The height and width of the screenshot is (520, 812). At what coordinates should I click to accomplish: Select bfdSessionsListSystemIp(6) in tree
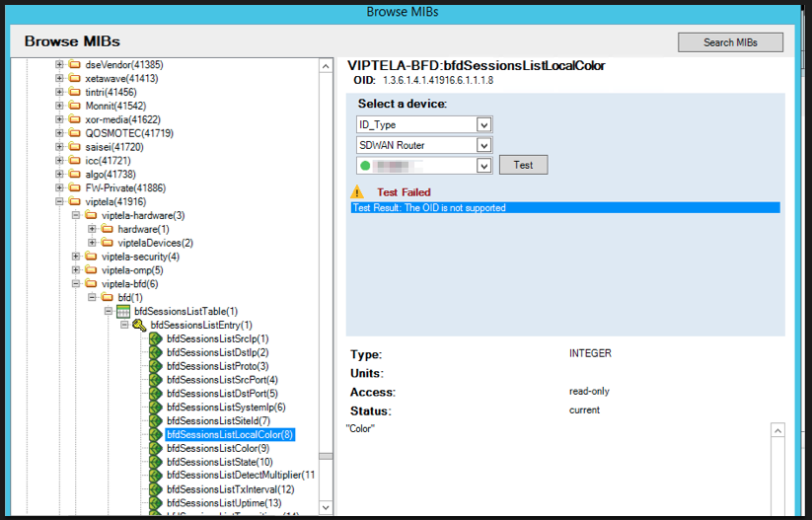coord(226,408)
